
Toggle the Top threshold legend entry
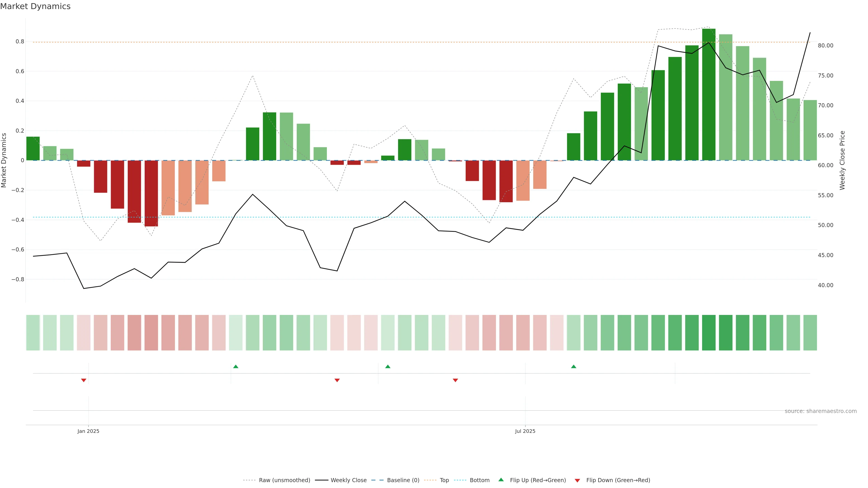tap(444, 480)
